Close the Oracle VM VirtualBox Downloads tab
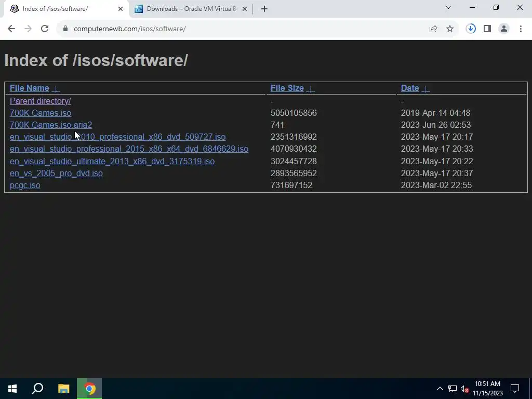 point(244,9)
